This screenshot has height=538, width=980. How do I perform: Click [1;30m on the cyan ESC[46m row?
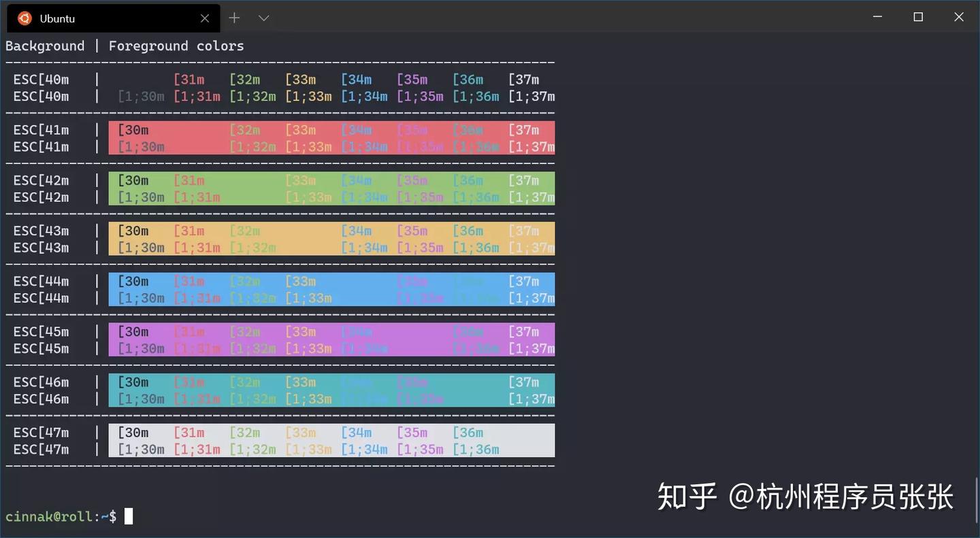pyautogui.click(x=141, y=399)
